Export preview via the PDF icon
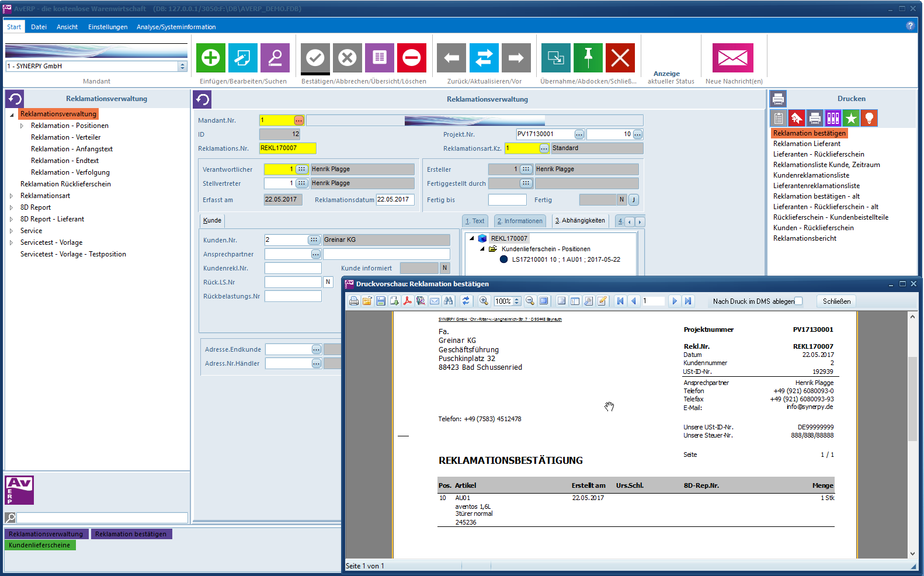Screen dimensions: 924x576 click(407, 301)
